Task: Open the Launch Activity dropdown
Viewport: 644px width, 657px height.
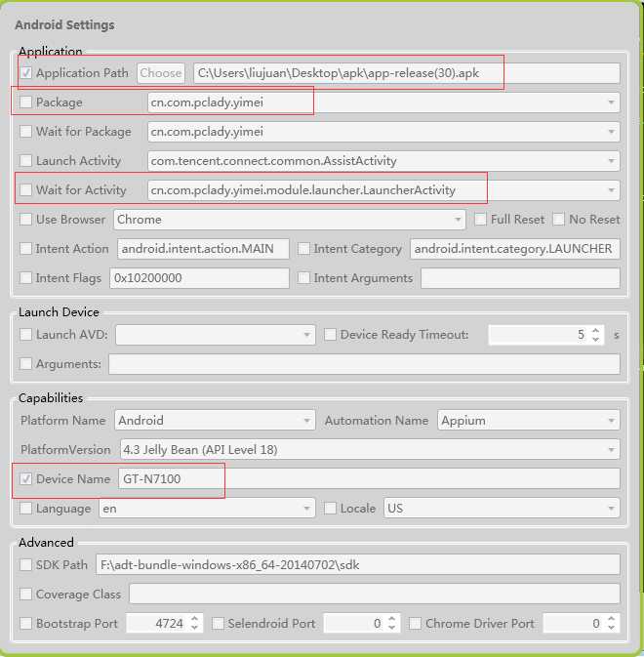Action: (x=611, y=161)
